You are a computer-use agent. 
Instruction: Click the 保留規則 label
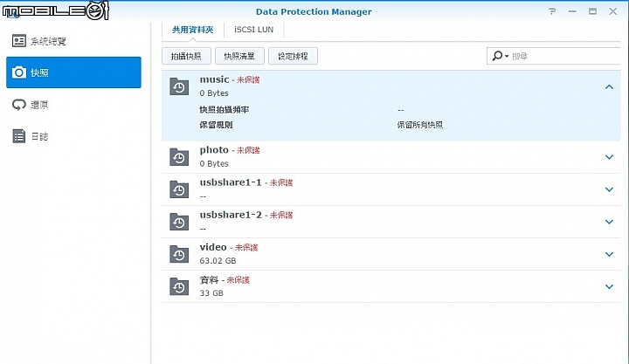pyautogui.click(x=216, y=125)
